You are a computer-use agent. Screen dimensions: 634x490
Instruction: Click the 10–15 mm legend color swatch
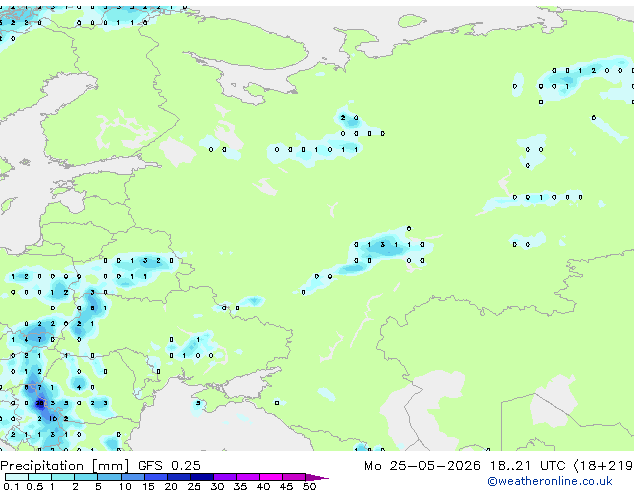[132, 477]
